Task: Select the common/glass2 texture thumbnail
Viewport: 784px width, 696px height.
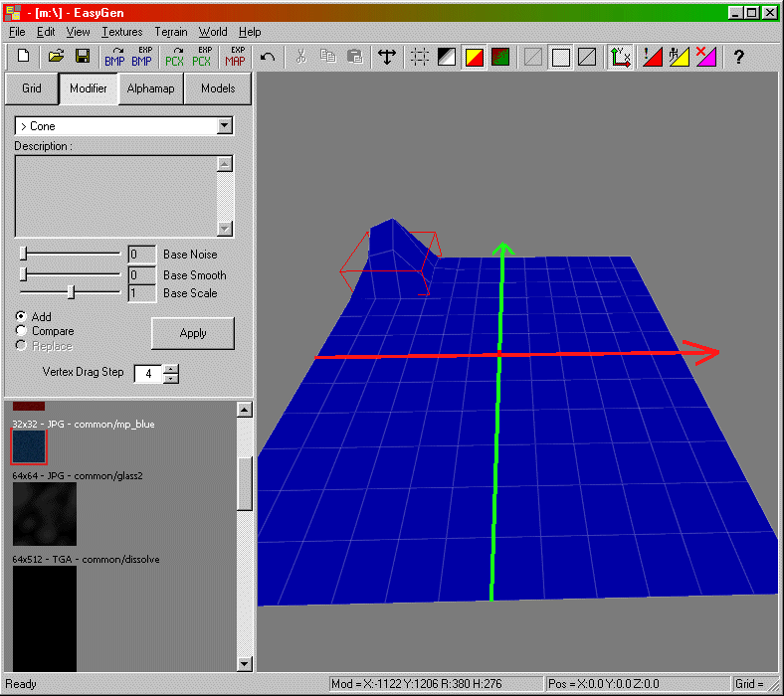Action: [x=44, y=514]
